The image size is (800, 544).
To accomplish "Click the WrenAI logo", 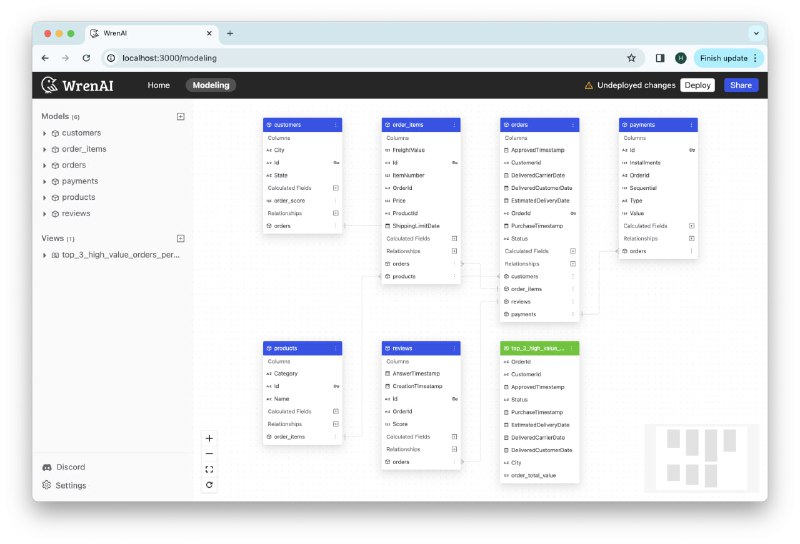I will (x=78, y=85).
